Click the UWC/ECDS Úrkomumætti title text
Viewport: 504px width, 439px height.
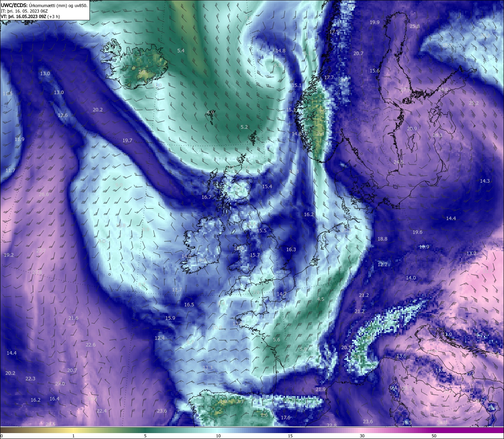pos(44,5)
